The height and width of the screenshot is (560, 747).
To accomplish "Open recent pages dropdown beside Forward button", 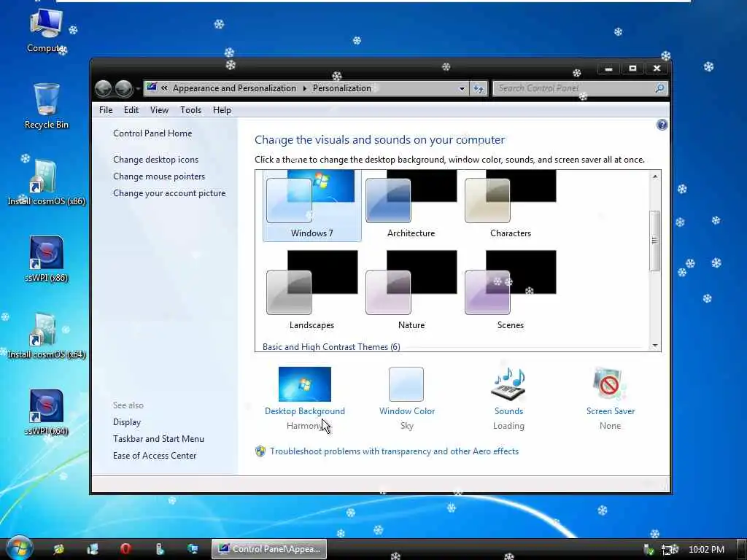I will click(138, 88).
